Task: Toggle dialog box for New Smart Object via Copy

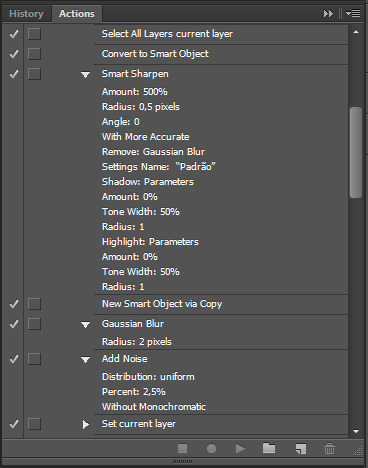Action: tap(34, 304)
